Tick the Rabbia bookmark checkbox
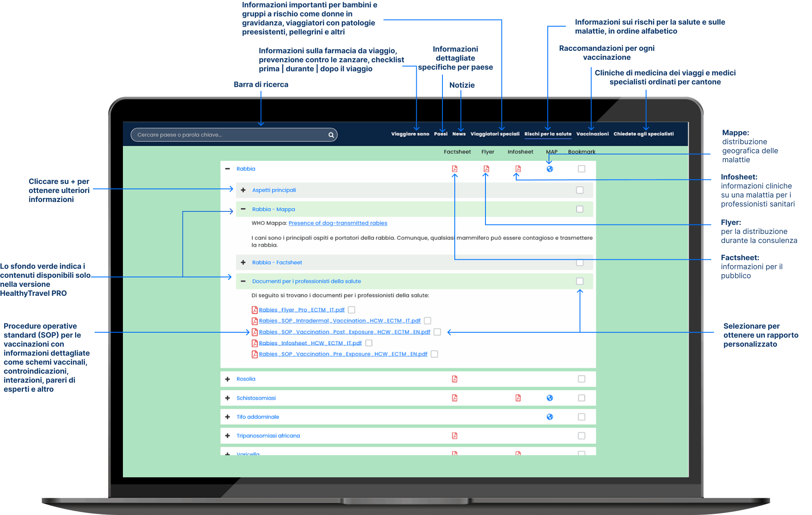This screenshot has width=812, height=515. [x=581, y=169]
